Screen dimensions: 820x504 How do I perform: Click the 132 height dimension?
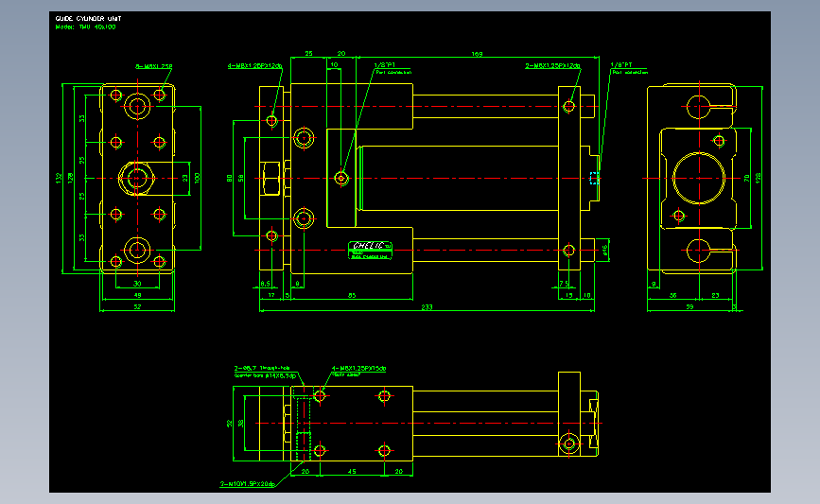59,179
